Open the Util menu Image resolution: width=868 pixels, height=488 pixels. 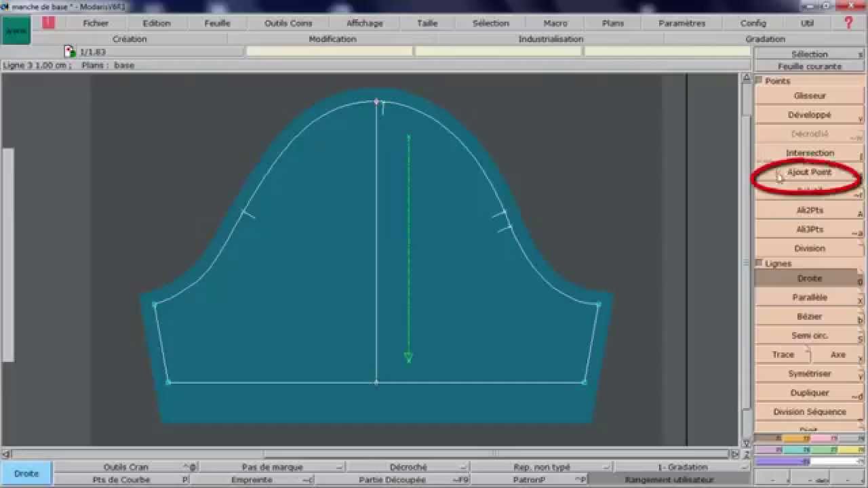808,23
